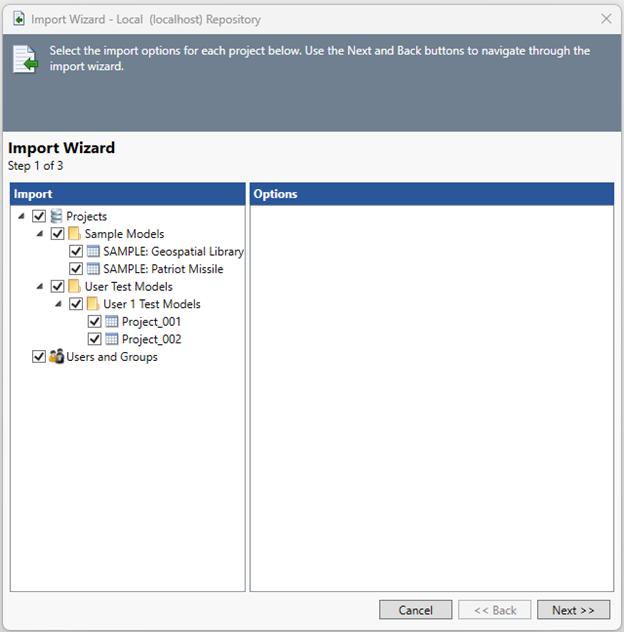Image resolution: width=624 pixels, height=632 pixels.
Task: Click the User 1 Test Models folder icon
Action: pyautogui.click(x=93, y=304)
